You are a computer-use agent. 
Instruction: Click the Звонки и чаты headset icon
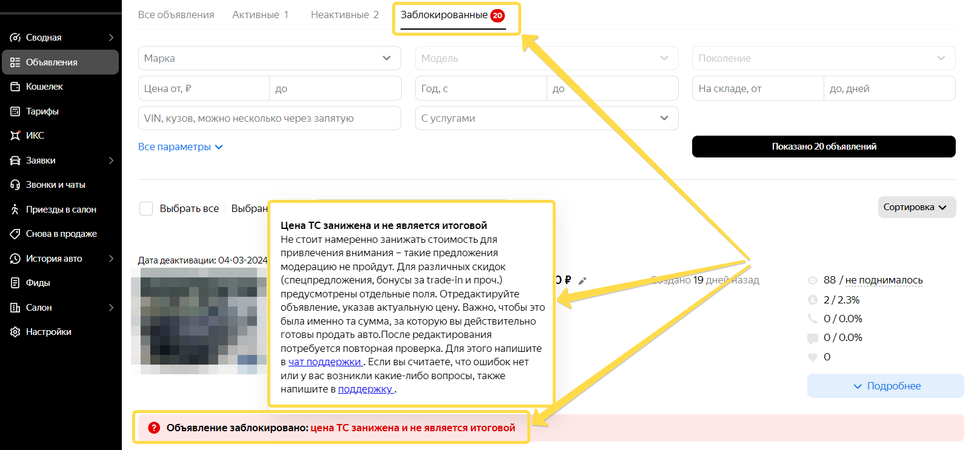coord(15,185)
